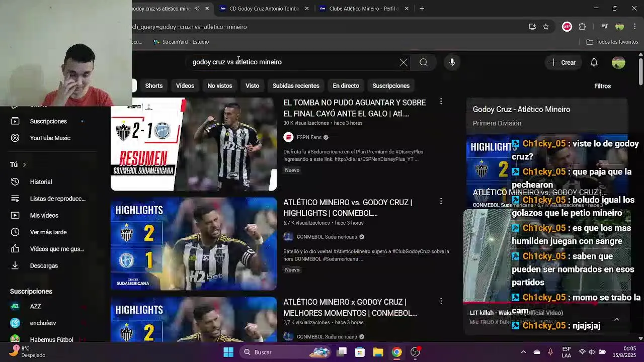Select the Visto filter chip
644x362 pixels.
tap(252, 86)
